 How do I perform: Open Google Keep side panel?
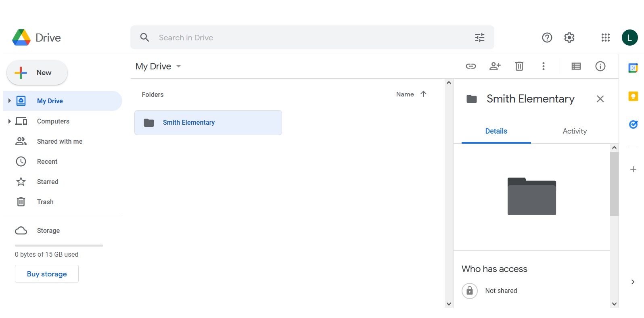[633, 96]
